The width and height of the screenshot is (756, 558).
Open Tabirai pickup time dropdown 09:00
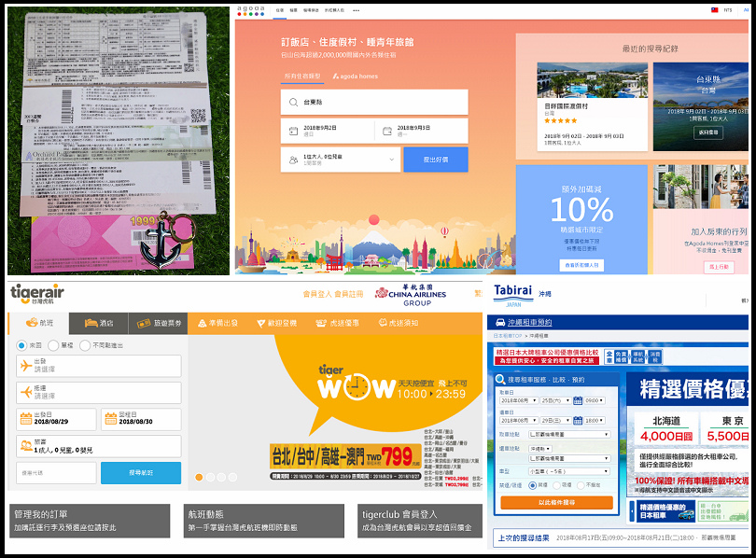pyautogui.click(x=595, y=400)
